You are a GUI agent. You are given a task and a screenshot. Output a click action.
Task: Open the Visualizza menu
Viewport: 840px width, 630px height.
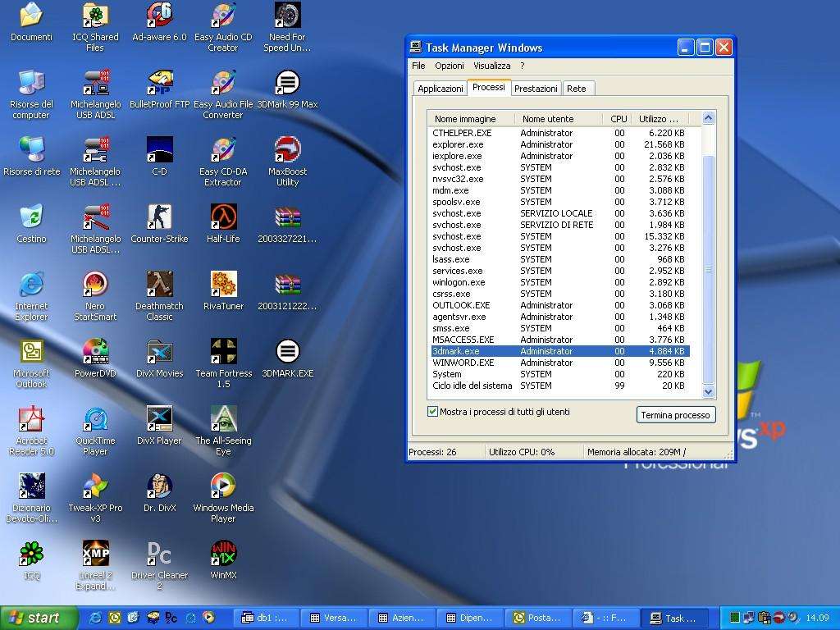[491, 66]
